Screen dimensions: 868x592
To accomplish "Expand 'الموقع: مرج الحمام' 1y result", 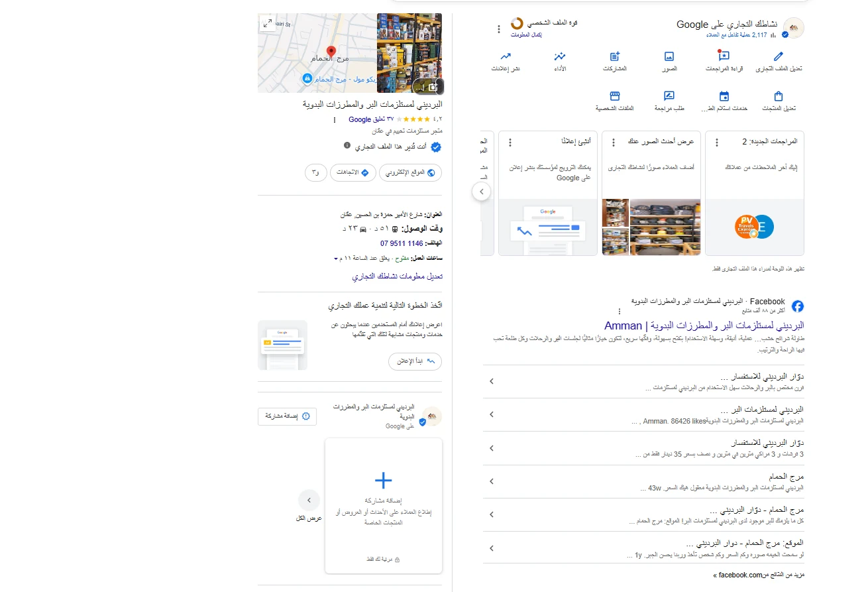I will [x=491, y=548].
